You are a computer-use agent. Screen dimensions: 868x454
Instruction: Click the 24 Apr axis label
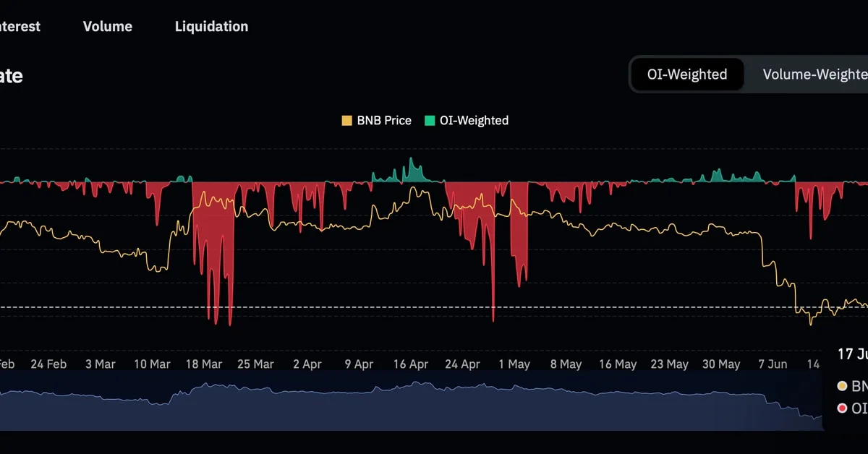pyautogui.click(x=463, y=364)
